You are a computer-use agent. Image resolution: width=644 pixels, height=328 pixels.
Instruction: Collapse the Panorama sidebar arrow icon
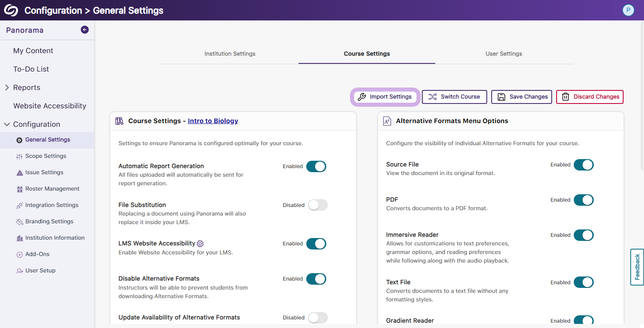(x=85, y=29)
